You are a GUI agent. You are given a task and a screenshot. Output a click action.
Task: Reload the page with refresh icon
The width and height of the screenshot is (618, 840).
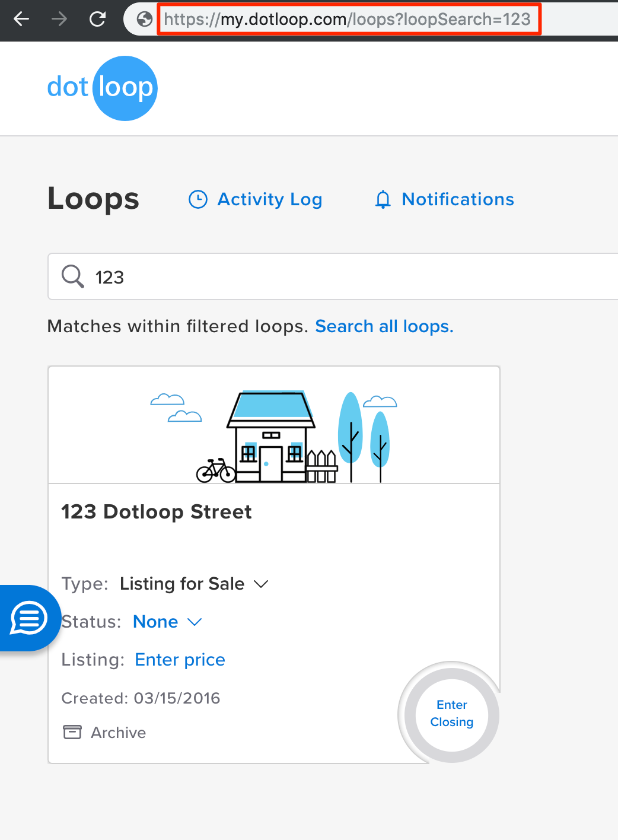click(x=98, y=20)
